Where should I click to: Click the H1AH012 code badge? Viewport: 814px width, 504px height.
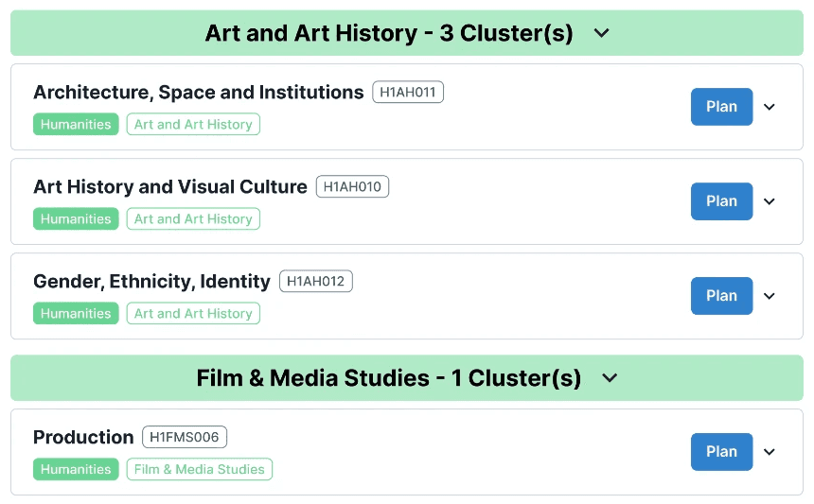pos(315,281)
